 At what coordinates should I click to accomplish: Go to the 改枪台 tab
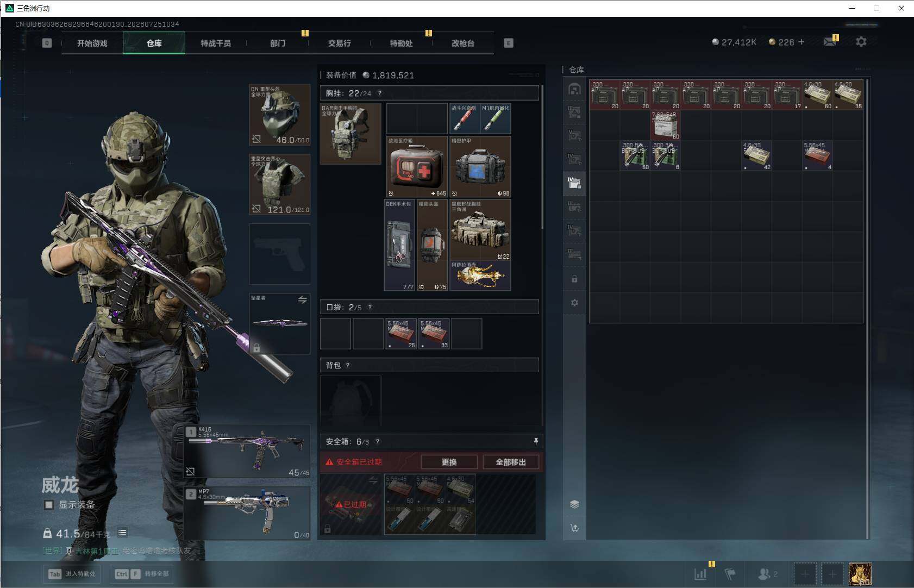(463, 43)
